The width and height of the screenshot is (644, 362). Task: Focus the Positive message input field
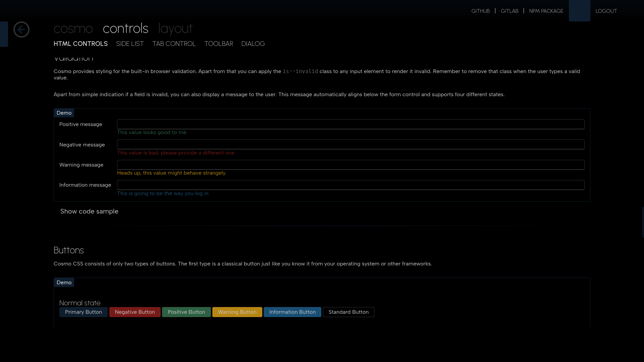351,124
